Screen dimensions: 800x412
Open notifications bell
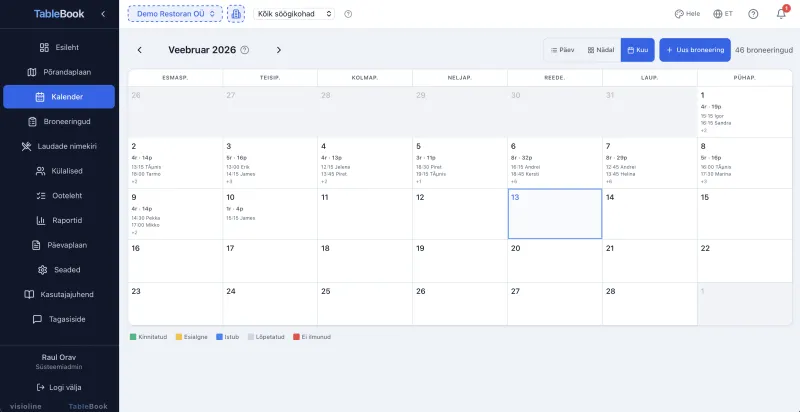coord(781,14)
